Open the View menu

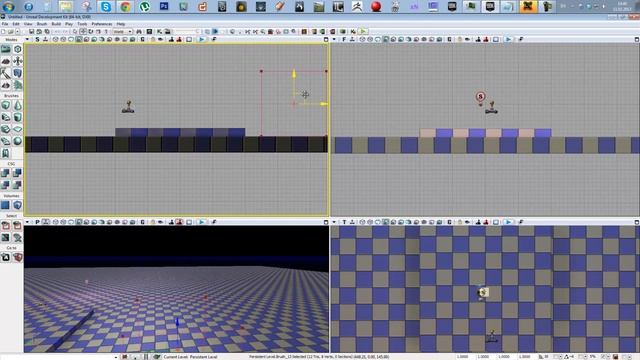28,24
